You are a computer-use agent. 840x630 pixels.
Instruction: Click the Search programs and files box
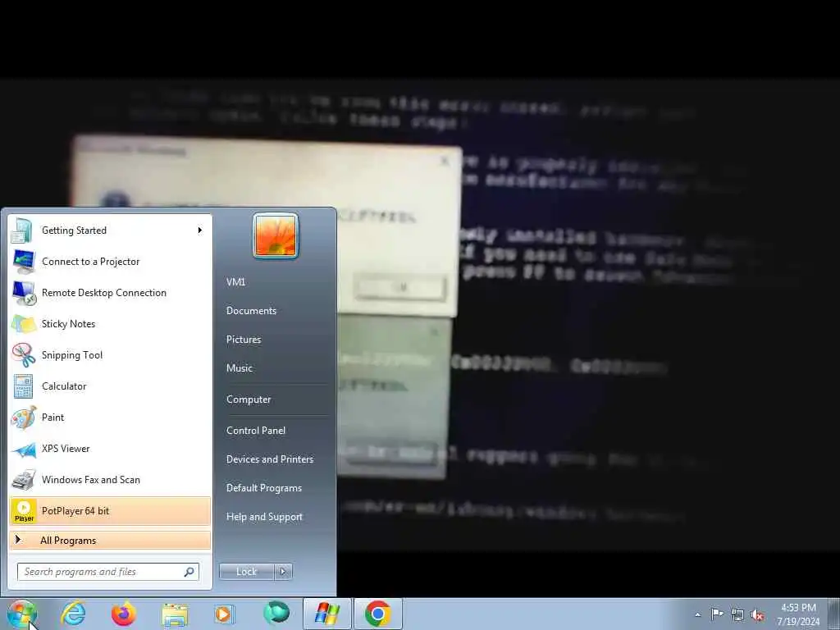click(108, 572)
